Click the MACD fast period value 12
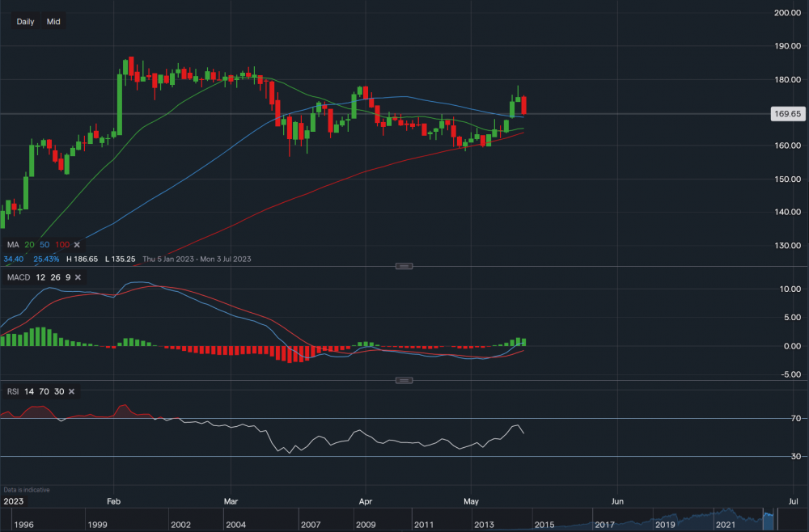The width and height of the screenshot is (809, 532). coord(40,277)
